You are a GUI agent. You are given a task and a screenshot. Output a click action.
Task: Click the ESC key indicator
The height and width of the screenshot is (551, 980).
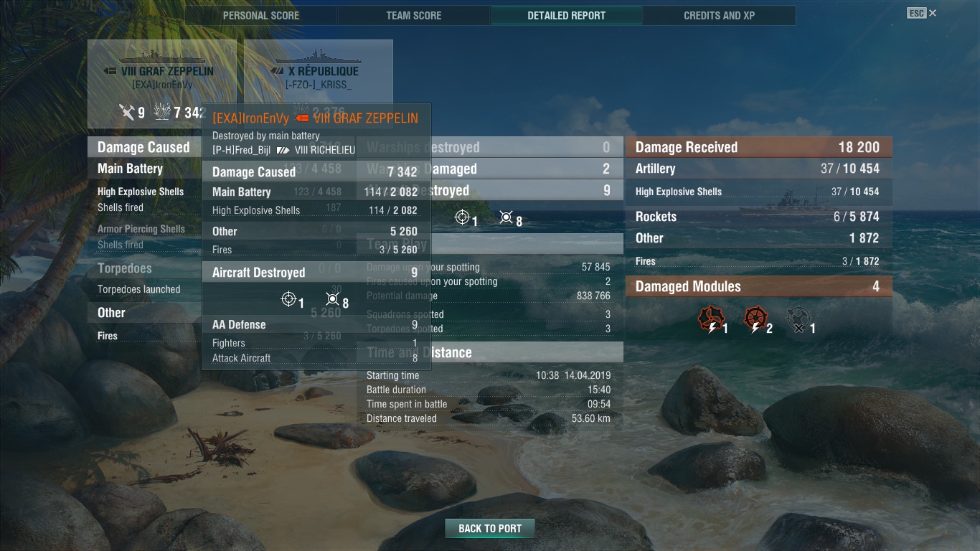(916, 13)
